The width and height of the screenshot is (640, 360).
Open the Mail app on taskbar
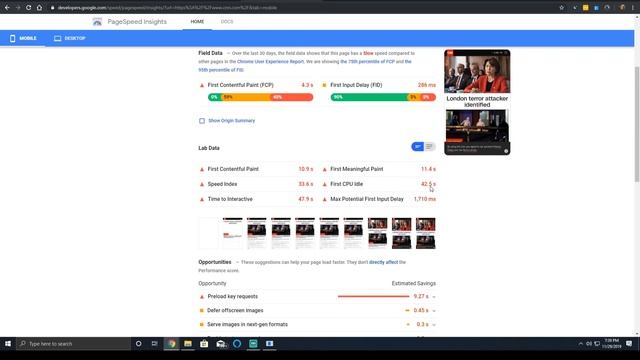tap(221, 344)
